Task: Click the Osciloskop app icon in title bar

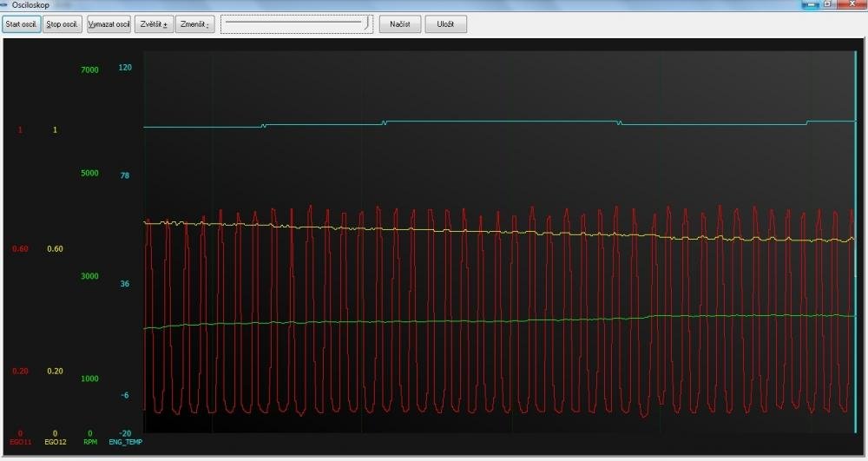Action: click(4, 4)
